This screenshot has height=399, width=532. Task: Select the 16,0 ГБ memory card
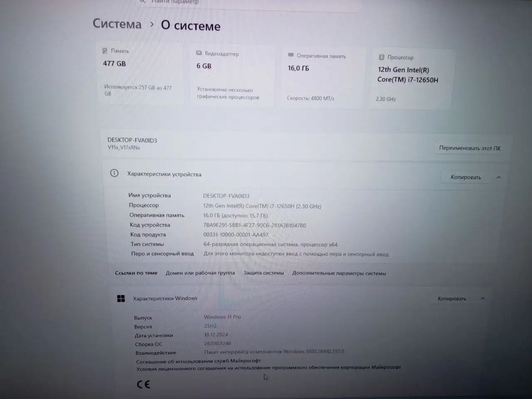323,78
